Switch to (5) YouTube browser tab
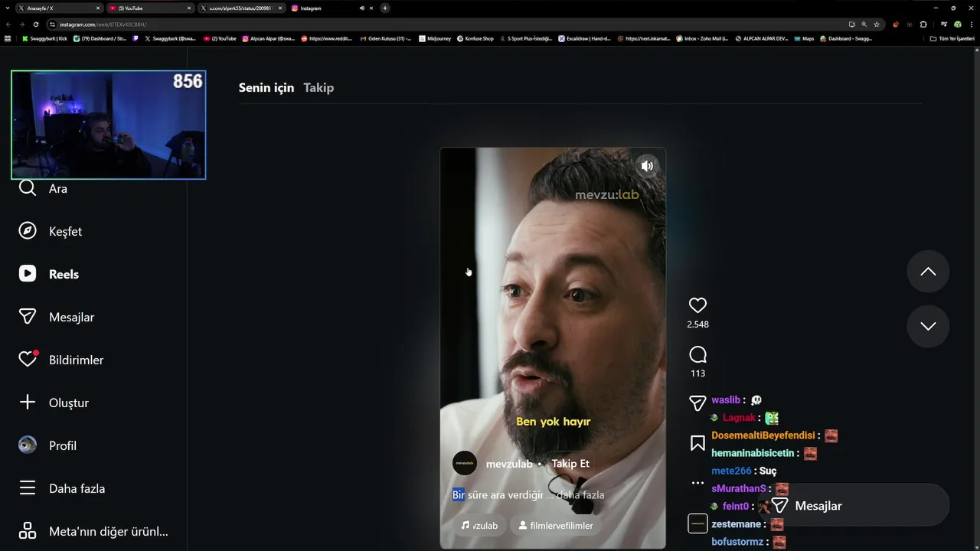The image size is (980, 551). click(x=149, y=8)
